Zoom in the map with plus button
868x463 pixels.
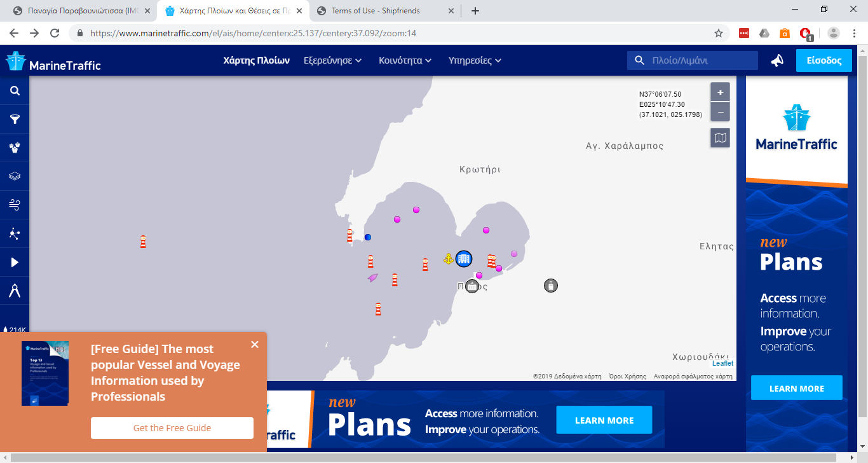tap(720, 92)
